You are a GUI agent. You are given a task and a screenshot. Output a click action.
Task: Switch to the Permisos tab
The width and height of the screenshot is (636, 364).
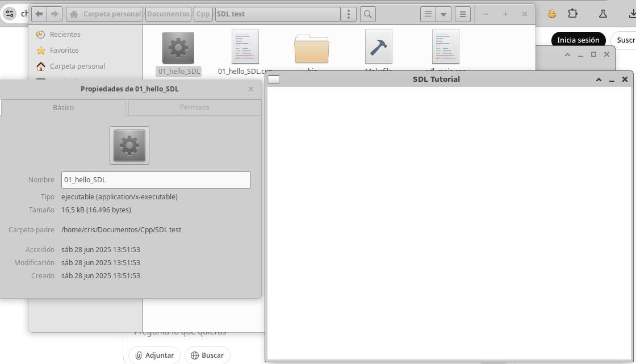[x=195, y=107]
